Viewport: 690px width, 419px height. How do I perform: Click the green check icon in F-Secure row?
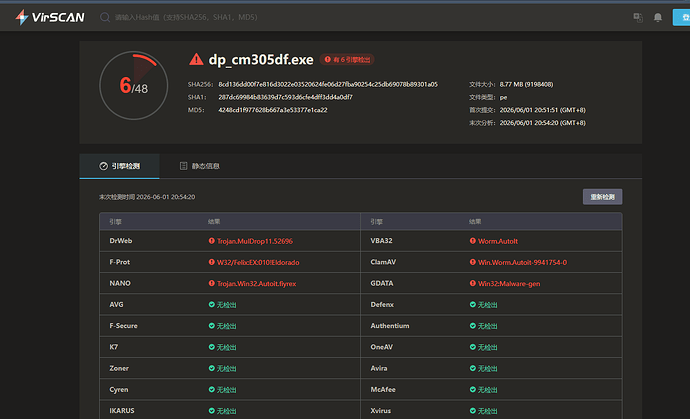212,326
